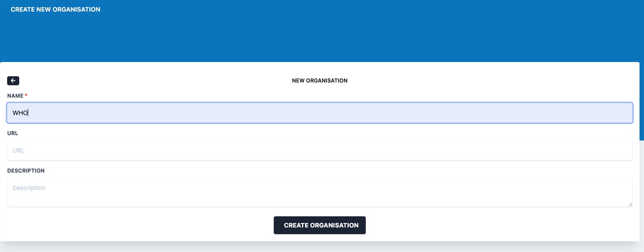The height and width of the screenshot is (252, 644).
Task: Return to previous page with back button
Action: tap(13, 81)
